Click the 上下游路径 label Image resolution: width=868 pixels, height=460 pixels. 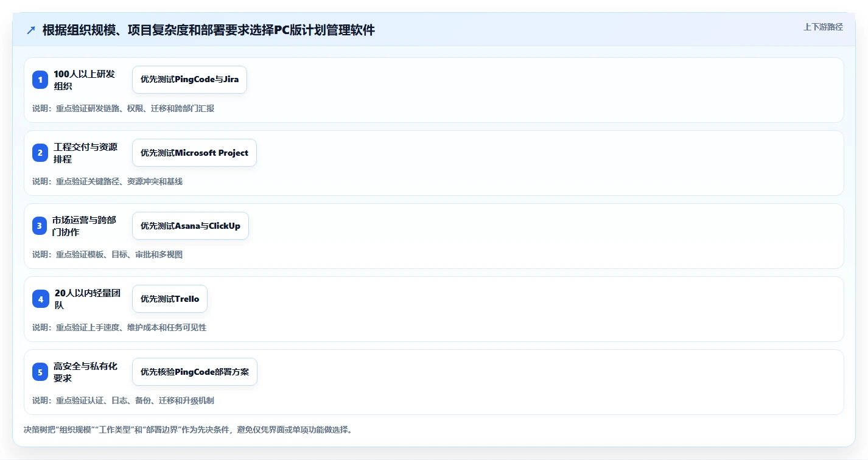(x=823, y=27)
